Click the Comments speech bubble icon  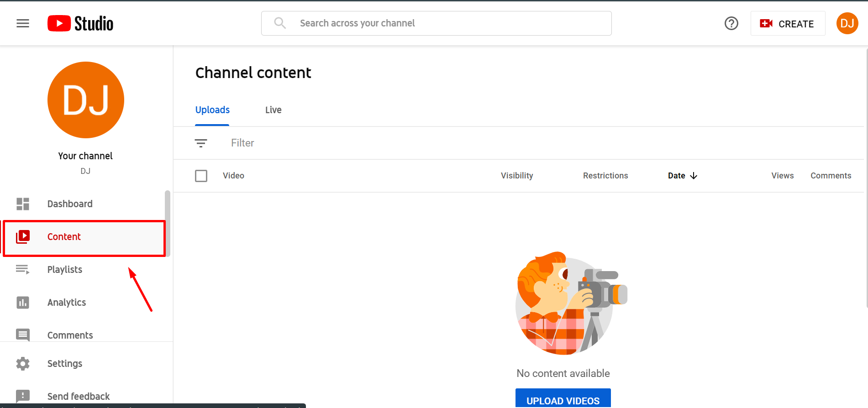pyautogui.click(x=23, y=335)
